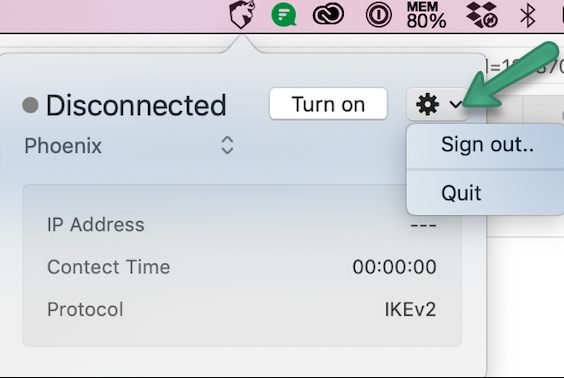
Task: Choose Quit from the settings menu
Action: tap(461, 193)
